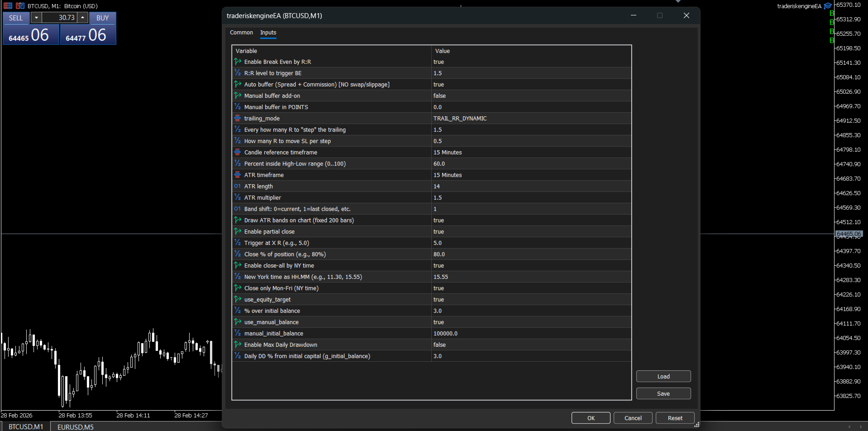
Task: Click the trailing_mode enum icon
Action: click(238, 118)
